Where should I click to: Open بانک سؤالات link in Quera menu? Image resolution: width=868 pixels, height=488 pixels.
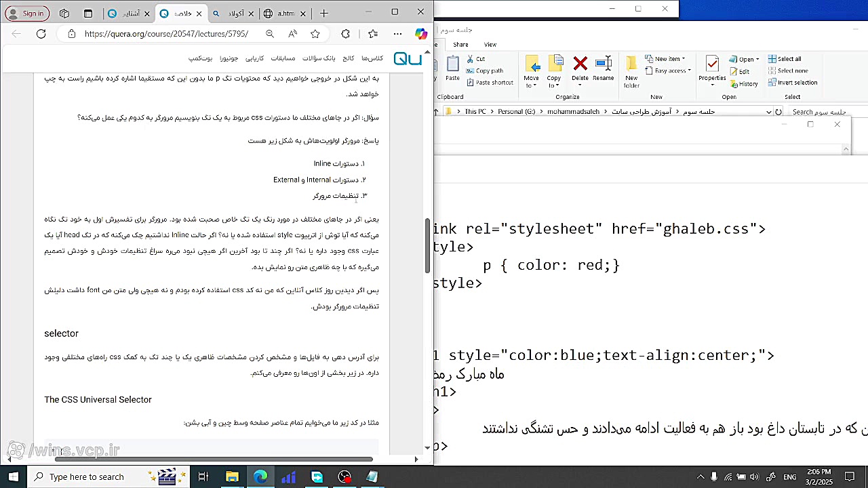click(x=319, y=59)
